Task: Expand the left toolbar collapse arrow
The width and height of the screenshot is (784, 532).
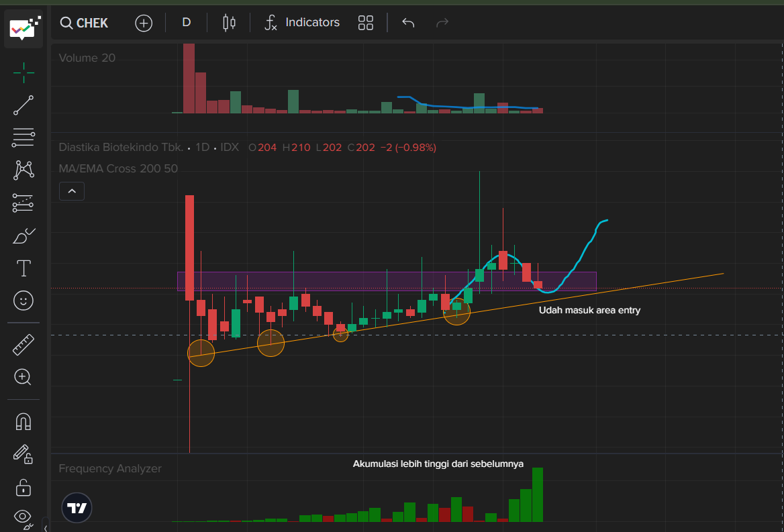Action: (x=46, y=527)
